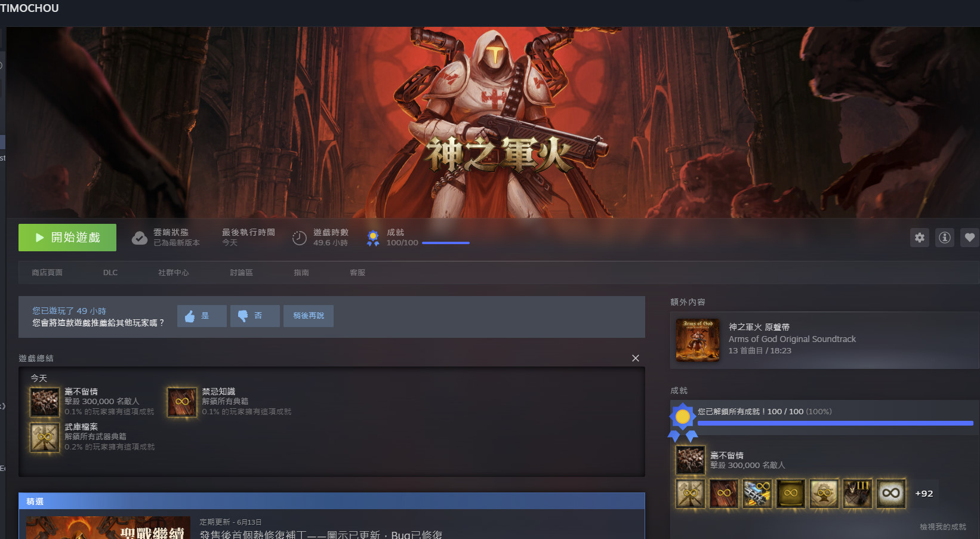Image resolution: width=980 pixels, height=539 pixels.
Task: Toggle favorite with the heart icon
Action: [970, 238]
